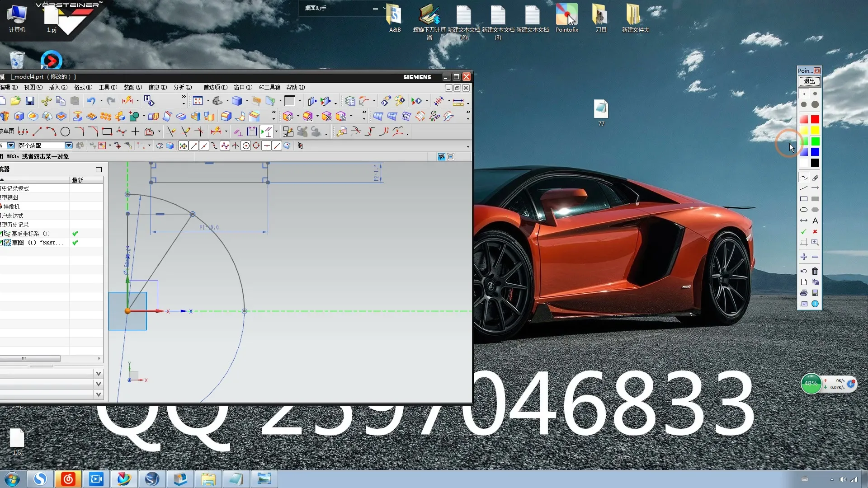This screenshot has height=488, width=868.
Task: Pick the solid blue color swatch
Action: pos(815,152)
